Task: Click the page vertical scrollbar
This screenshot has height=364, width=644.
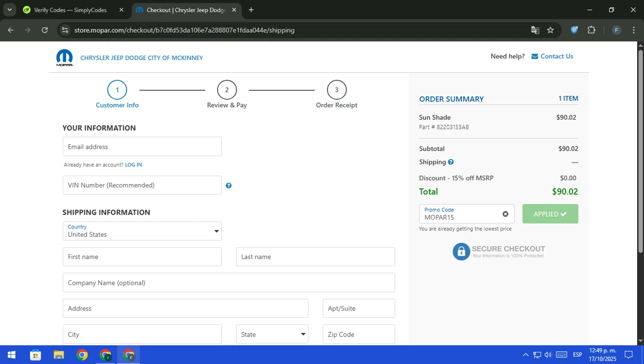Action: tap(640, 150)
